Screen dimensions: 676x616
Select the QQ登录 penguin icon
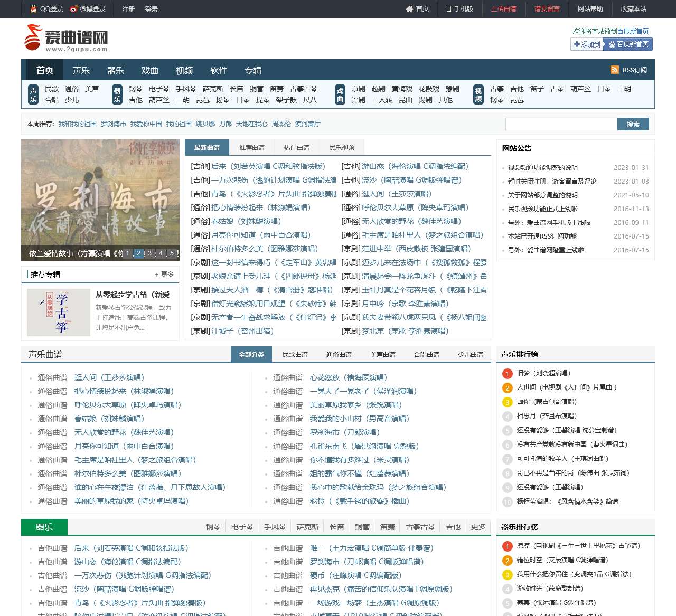34,8
